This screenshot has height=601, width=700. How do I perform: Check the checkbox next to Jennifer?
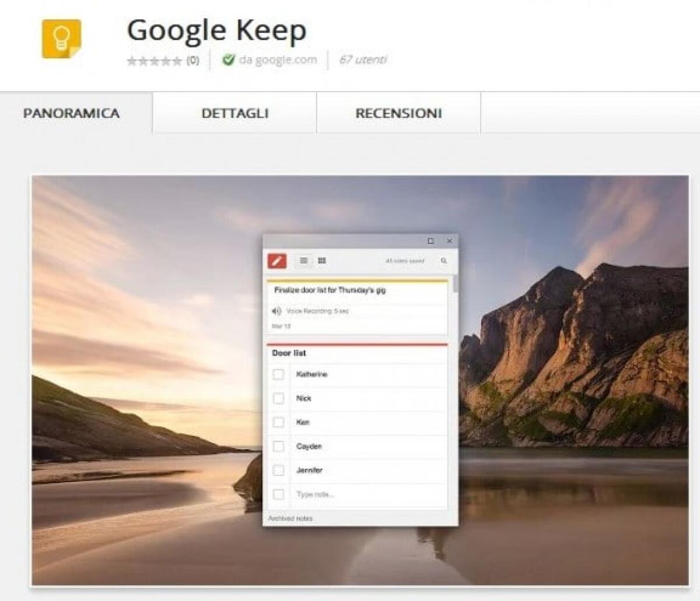pos(277,470)
